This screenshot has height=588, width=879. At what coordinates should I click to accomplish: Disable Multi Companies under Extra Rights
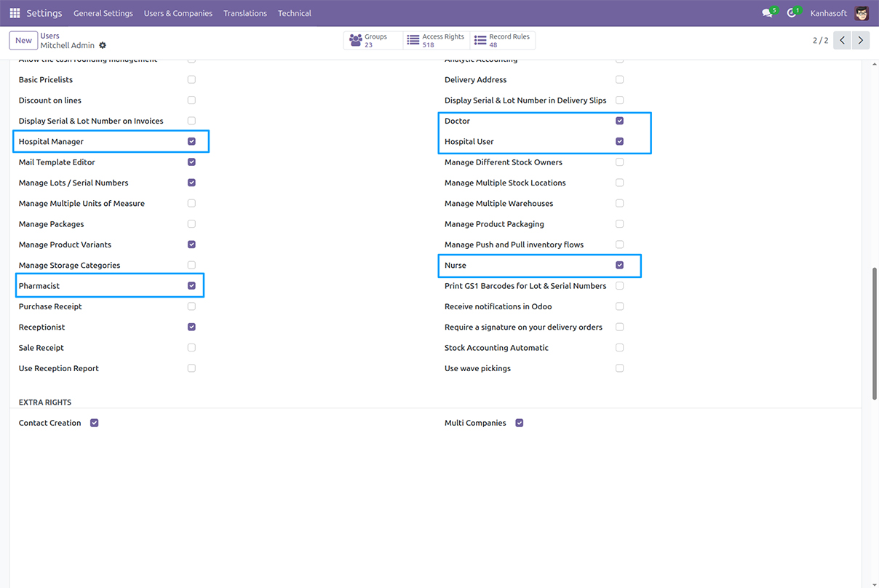[519, 422]
